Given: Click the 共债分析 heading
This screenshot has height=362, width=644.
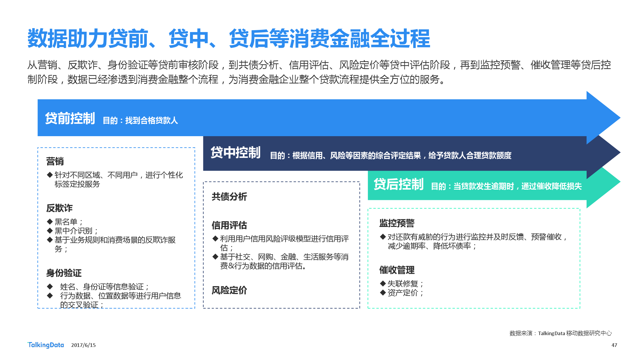Looking at the screenshot, I should coord(229,197).
